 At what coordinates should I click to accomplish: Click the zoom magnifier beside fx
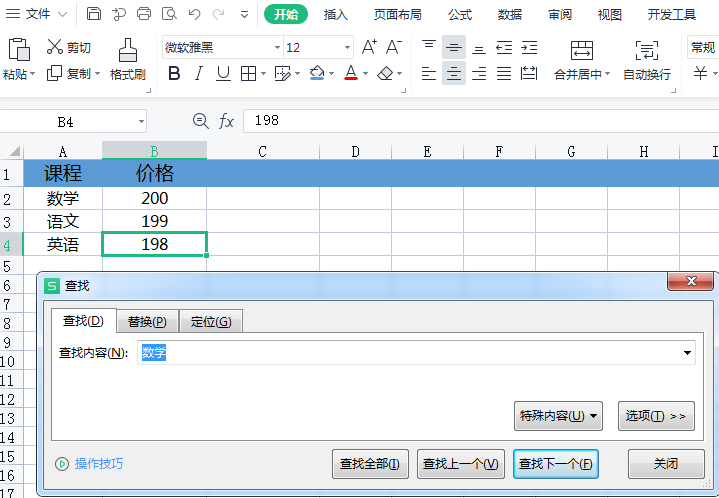tap(200, 121)
